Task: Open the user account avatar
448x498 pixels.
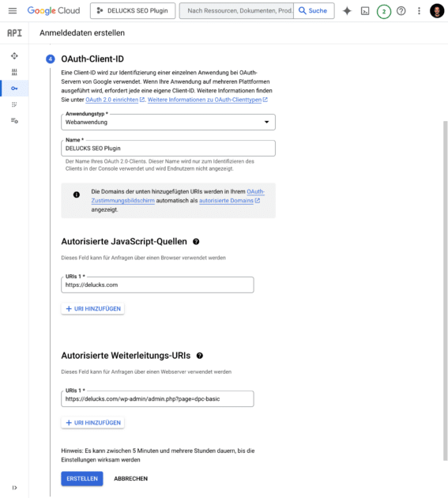Action: pyautogui.click(x=437, y=11)
